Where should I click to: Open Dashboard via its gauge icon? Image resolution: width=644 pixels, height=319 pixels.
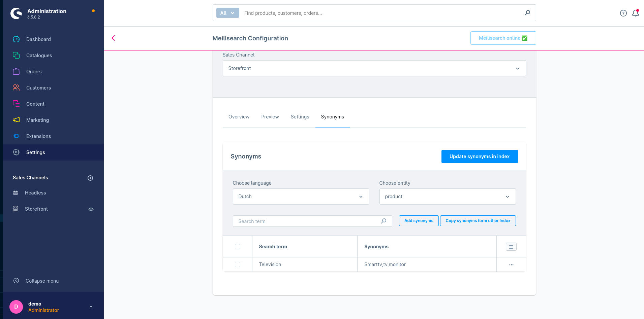tap(16, 39)
